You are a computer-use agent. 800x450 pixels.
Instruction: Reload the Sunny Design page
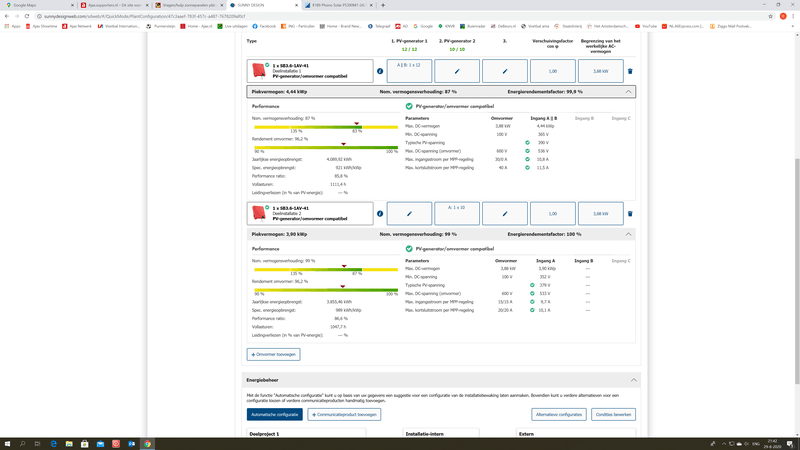pyautogui.click(x=27, y=16)
